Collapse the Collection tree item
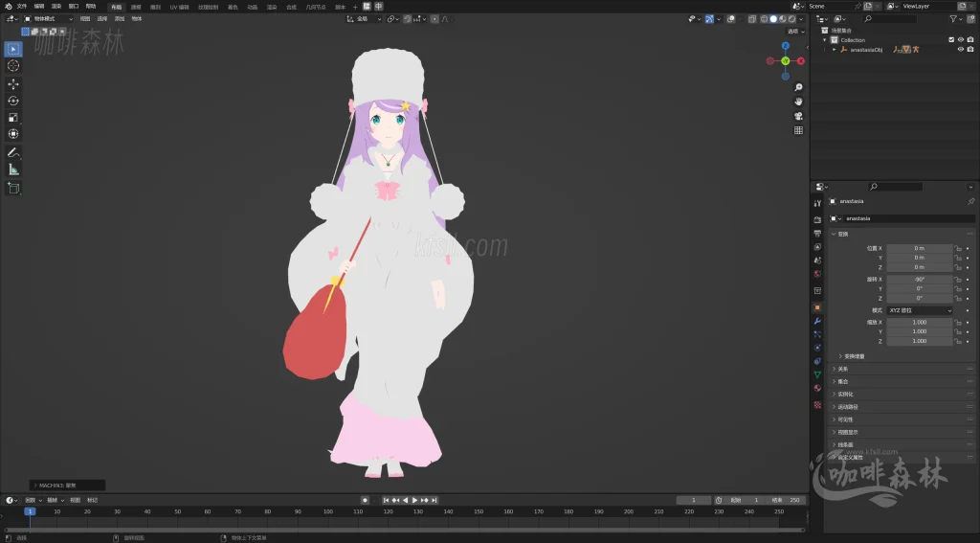The image size is (980, 543). pyautogui.click(x=825, y=40)
